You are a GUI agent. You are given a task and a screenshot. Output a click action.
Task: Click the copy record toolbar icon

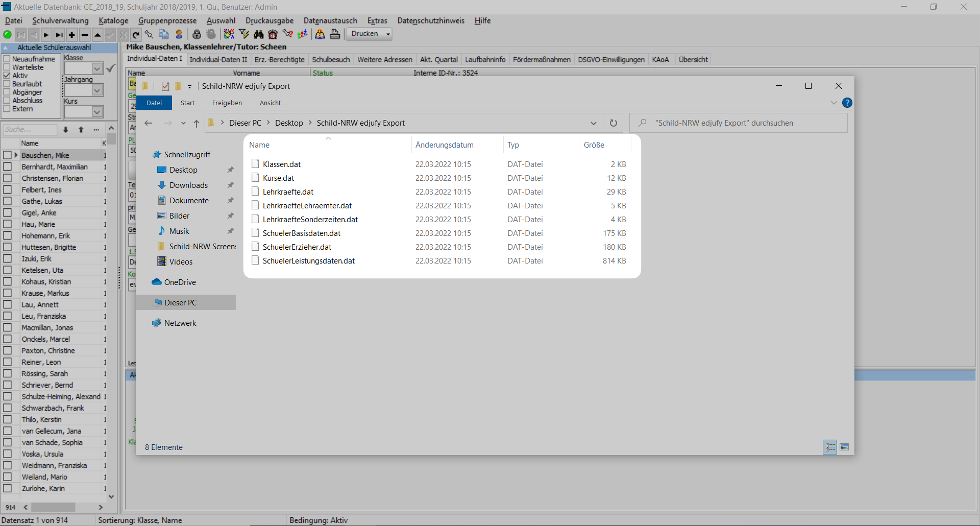164,34
